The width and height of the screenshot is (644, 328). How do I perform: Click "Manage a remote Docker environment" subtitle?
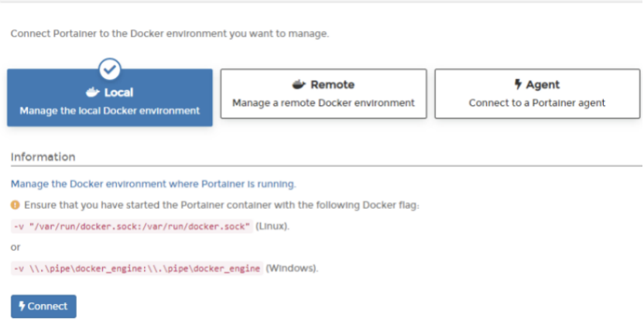pyautogui.click(x=324, y=103)
